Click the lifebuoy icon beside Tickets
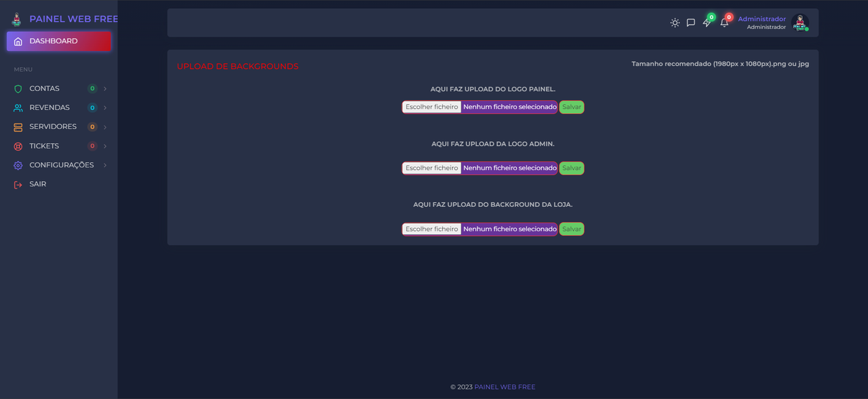The height and width of the screenshot is (399, 868). 18,146
